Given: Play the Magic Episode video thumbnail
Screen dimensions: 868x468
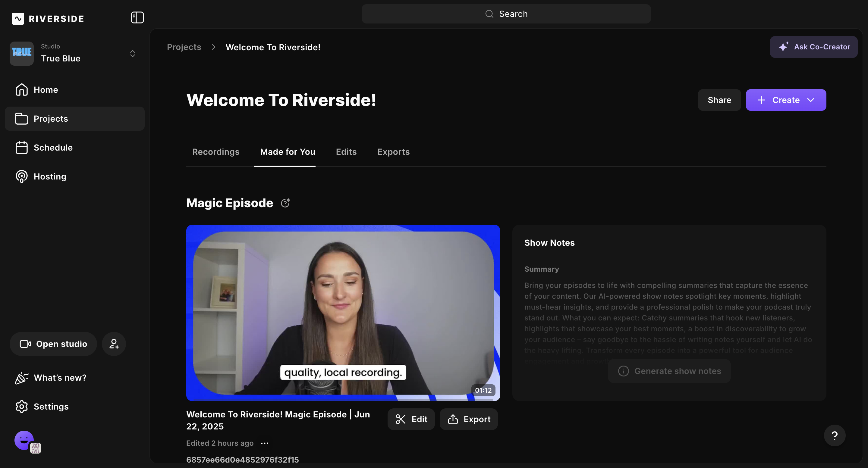Looking at the screenshot, I should [x=343, y=312].
